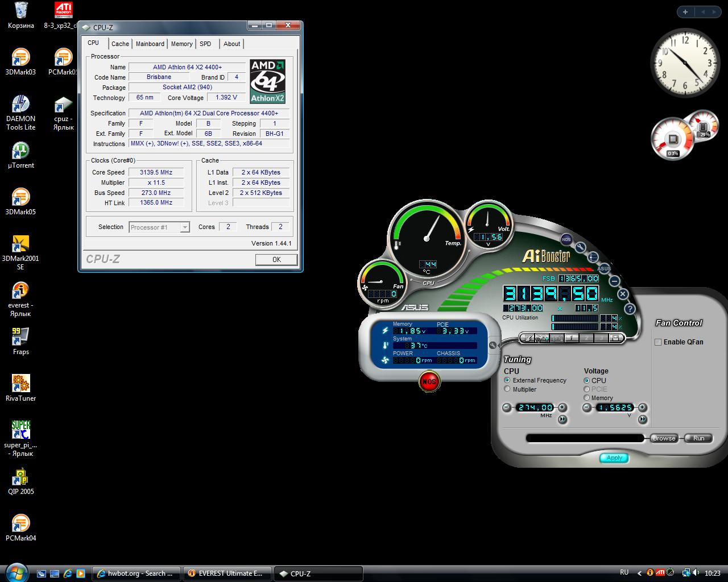
Task: Select the PCIE voltage radio button
Action: [586, 389]
